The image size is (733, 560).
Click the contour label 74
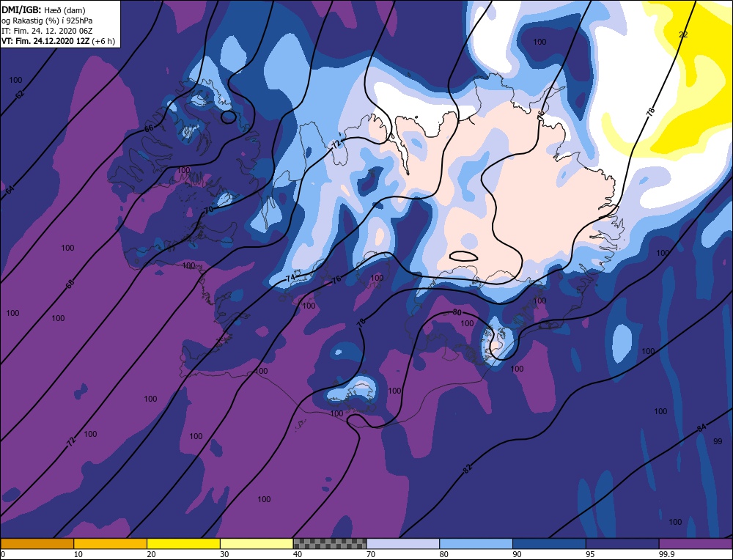(290, 278)
